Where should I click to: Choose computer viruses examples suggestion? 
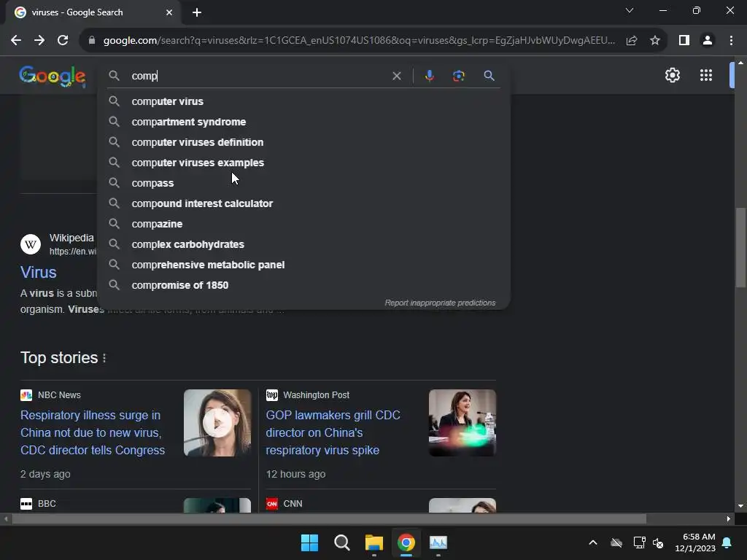[303, 163]
